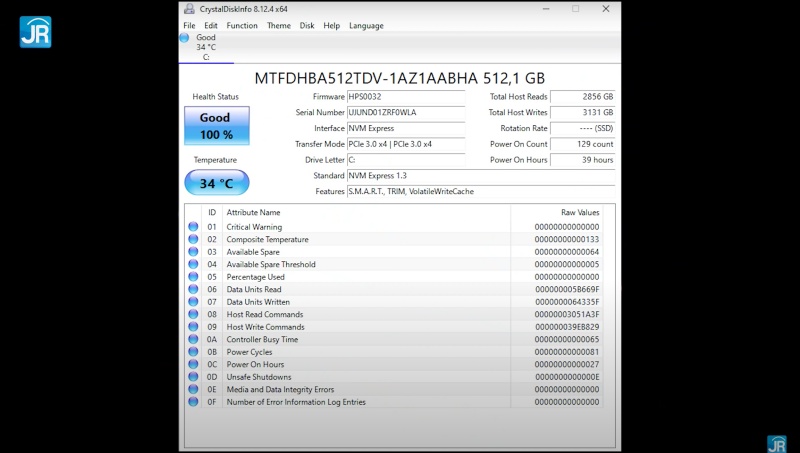Click the status orb for Percentage Used
The width and height of the screenshot is (800, 453).
pyautogui.click(x=193, y=277)
